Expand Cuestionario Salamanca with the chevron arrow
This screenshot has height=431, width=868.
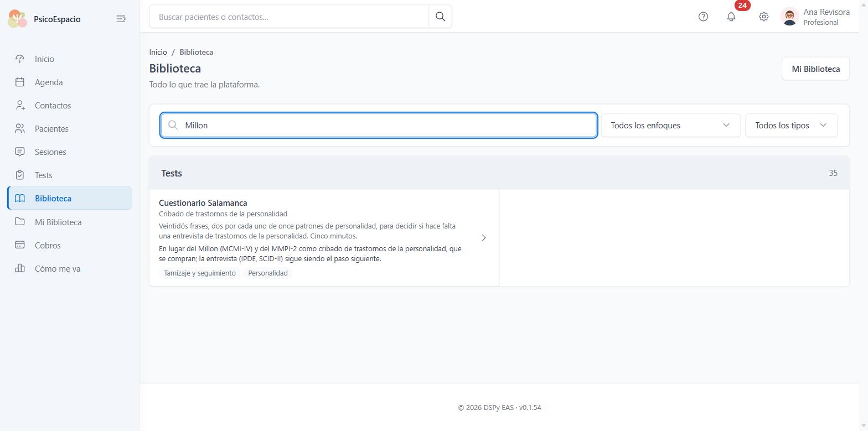coord(483,238)
